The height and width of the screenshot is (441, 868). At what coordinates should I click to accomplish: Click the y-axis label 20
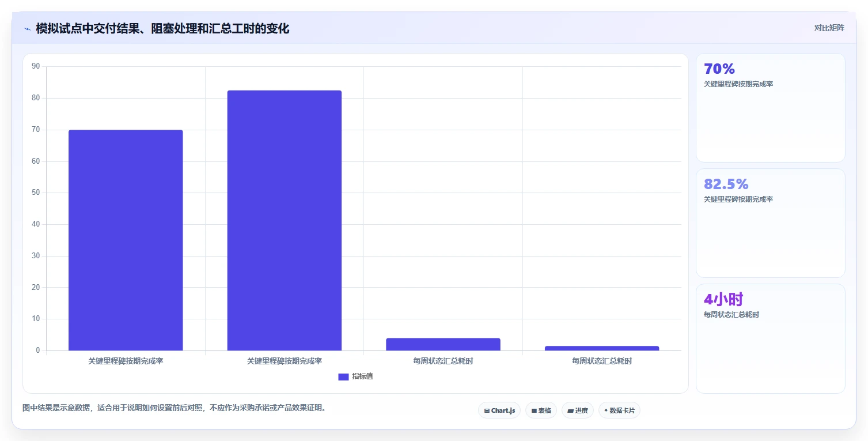tap(36, 287)
